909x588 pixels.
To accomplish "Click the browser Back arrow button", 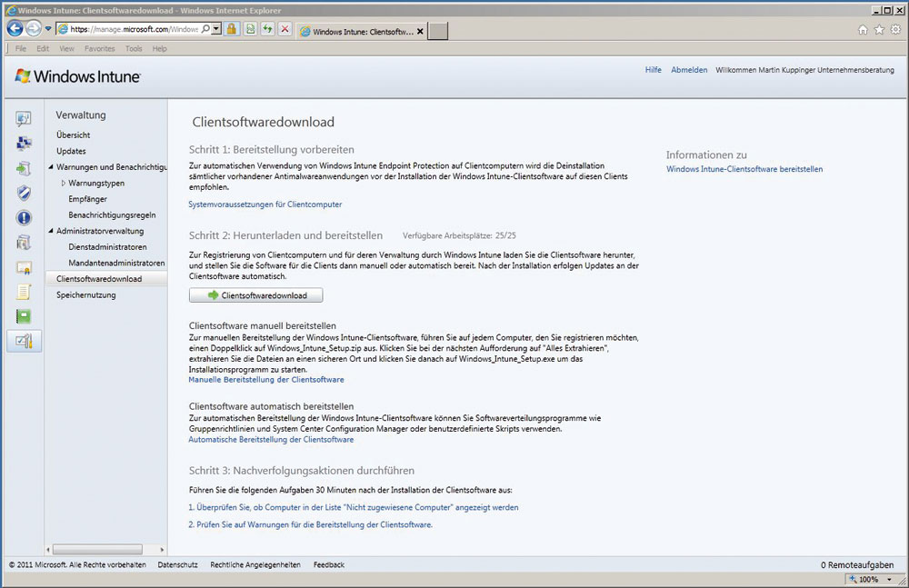I will click(x=15, y=28).
